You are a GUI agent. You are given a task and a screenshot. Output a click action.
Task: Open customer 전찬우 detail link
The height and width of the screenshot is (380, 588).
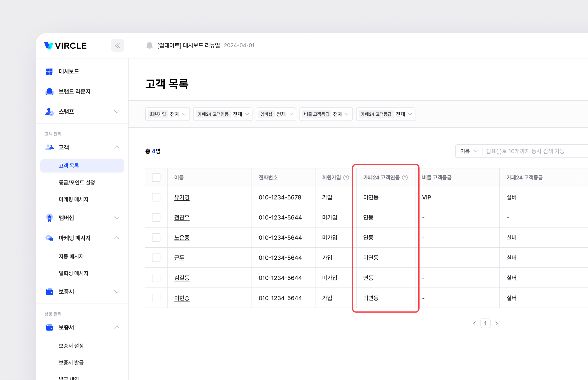point(182,217)
